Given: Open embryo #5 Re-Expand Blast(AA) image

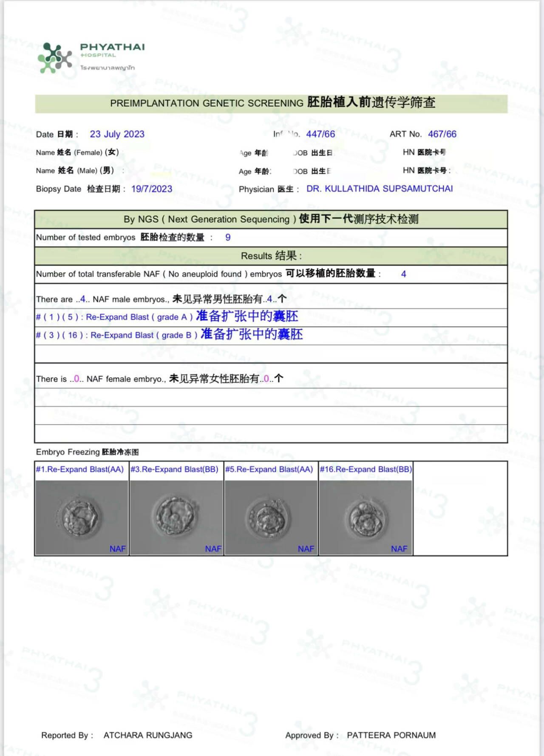Looking at the screenshot, I should (x=271, y=518).
